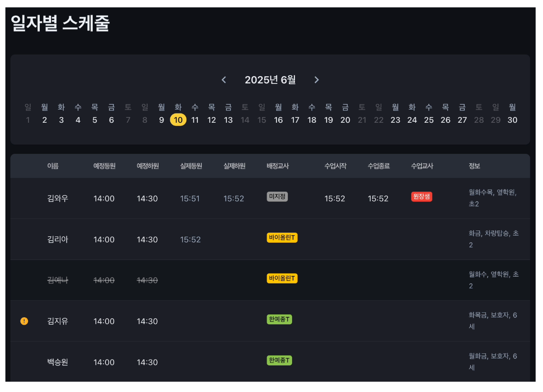
Task: Click the empty 실제하원 cell for 김리아
Action: [241, 240]
